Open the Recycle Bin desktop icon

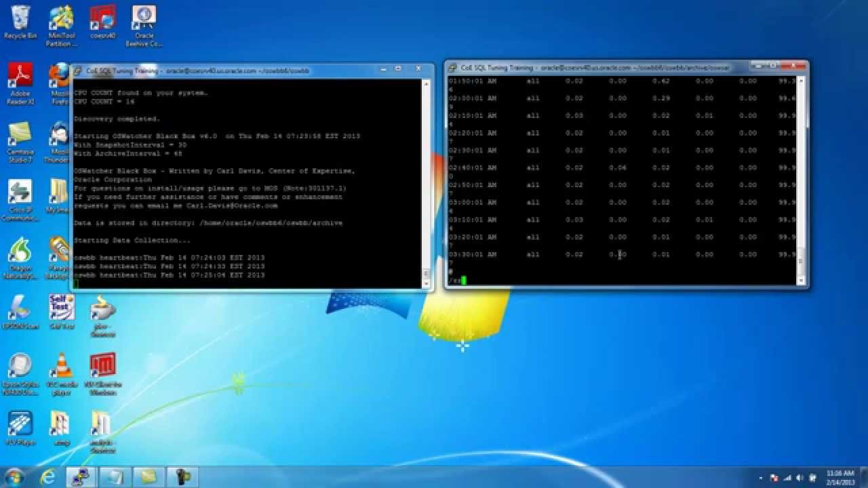[x=20, y=22]
